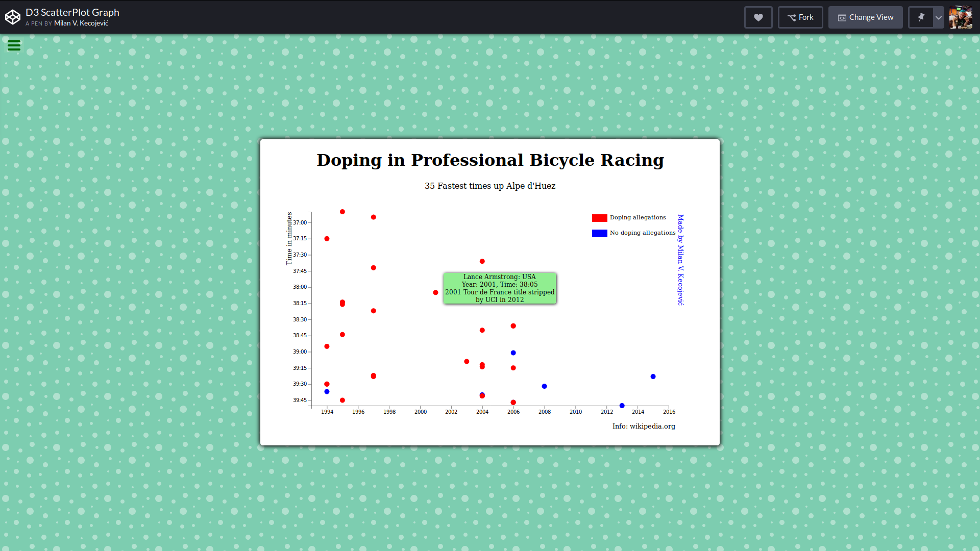Love this pen with heart icon
This screenshot has width=980, height=551.
758,17
